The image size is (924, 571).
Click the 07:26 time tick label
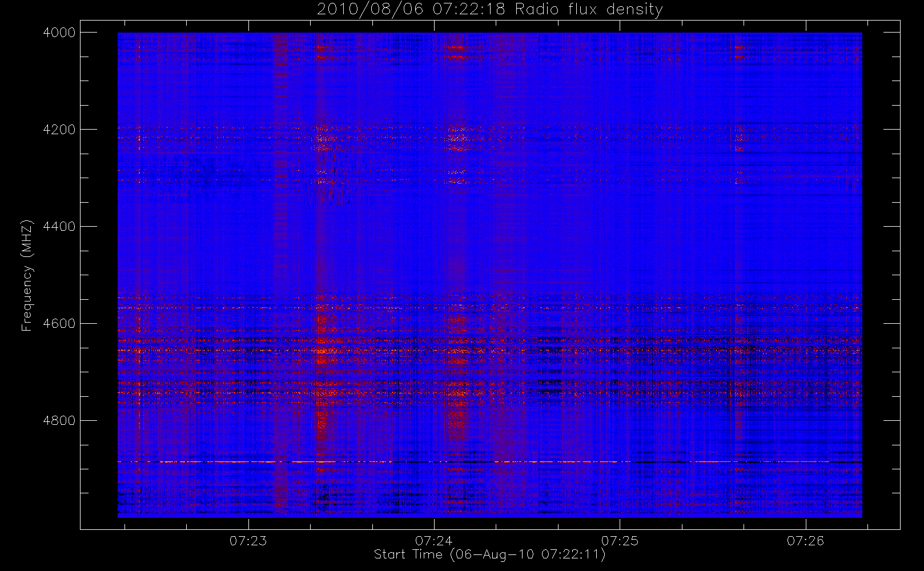[x=805, y=540]
